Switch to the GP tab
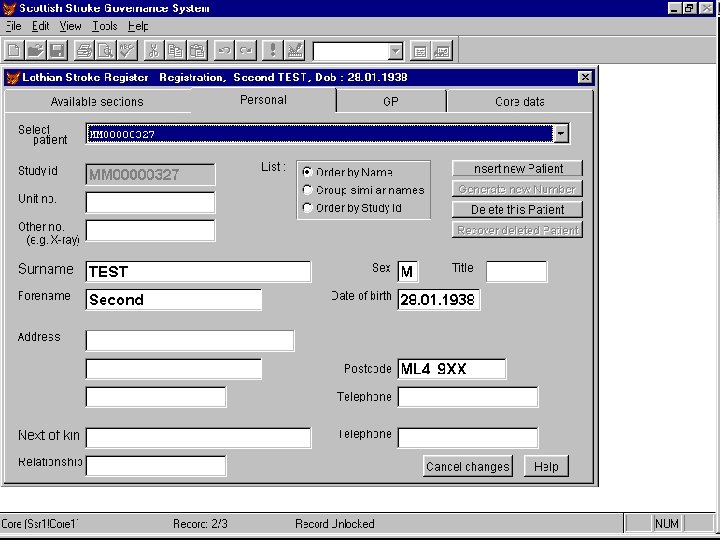This screenshot has height=540, width=720. click(391, 101)
